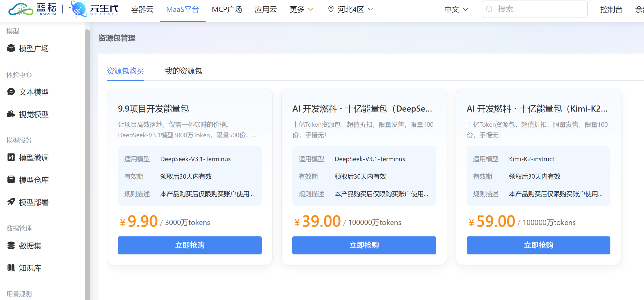Click 立即抢购 for the ¥39.00 DeepSeek pack
The width and height of the screenshot is (644, 300).
pyautogui.click(x=364, y=245)
